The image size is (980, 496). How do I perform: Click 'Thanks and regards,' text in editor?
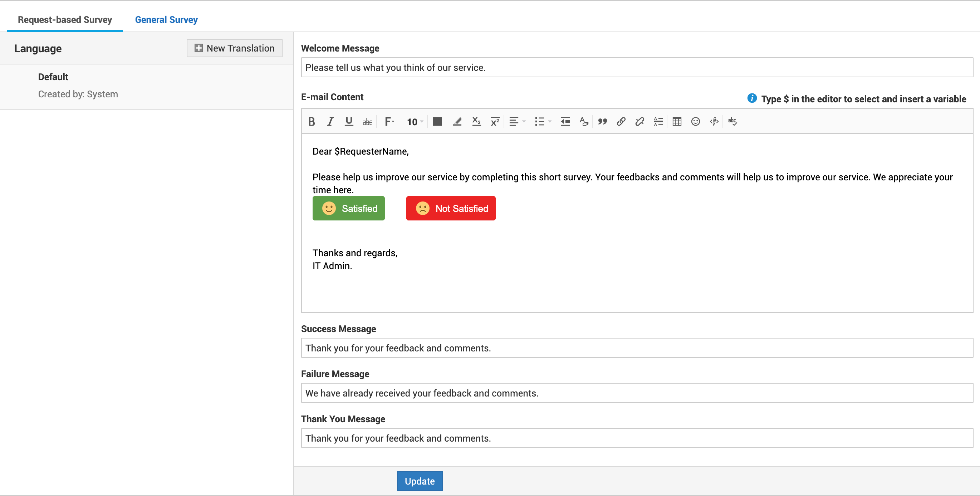(355, 253)
